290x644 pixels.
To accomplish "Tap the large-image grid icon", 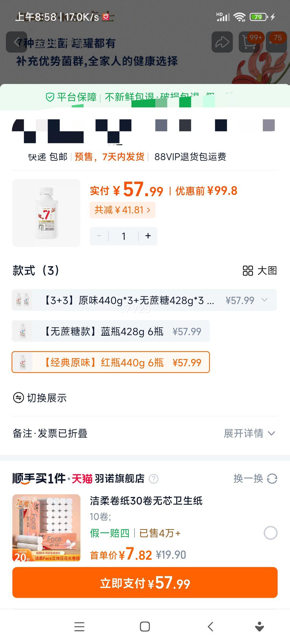I will pyautogui.click(x=248, y=271).
